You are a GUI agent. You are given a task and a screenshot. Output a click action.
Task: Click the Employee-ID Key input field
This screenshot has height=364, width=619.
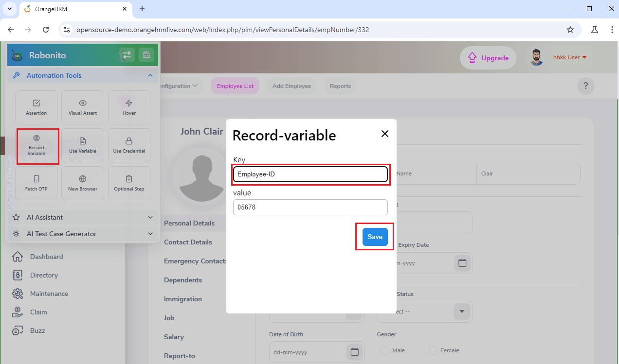310,173
